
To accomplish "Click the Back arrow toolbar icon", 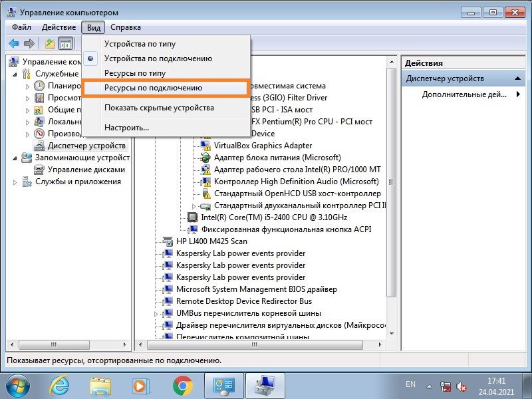I will (x=13, y=44).
